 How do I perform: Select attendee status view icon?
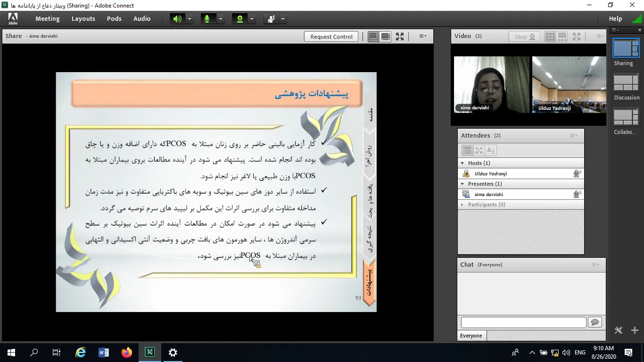point(491,150)
